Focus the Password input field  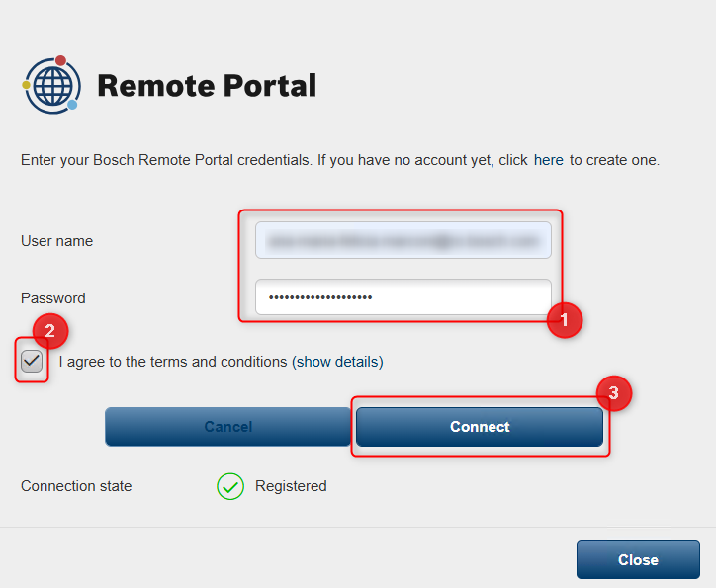(403, 297)
